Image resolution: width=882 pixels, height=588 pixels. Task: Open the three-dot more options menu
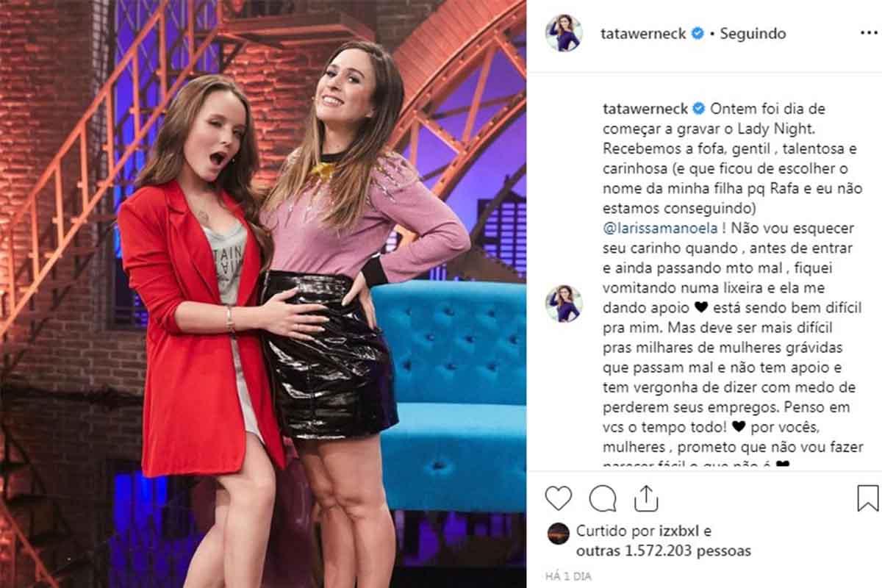(x=868, y=34)
